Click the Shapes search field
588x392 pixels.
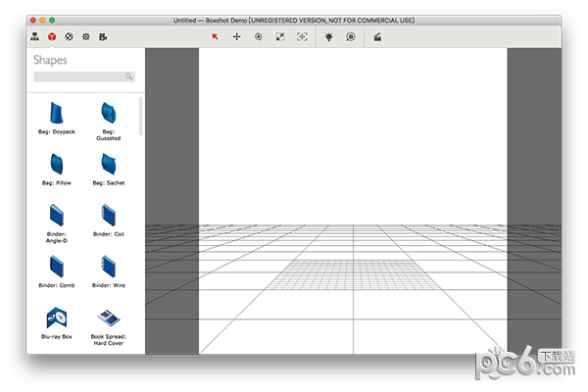point(84,76)
